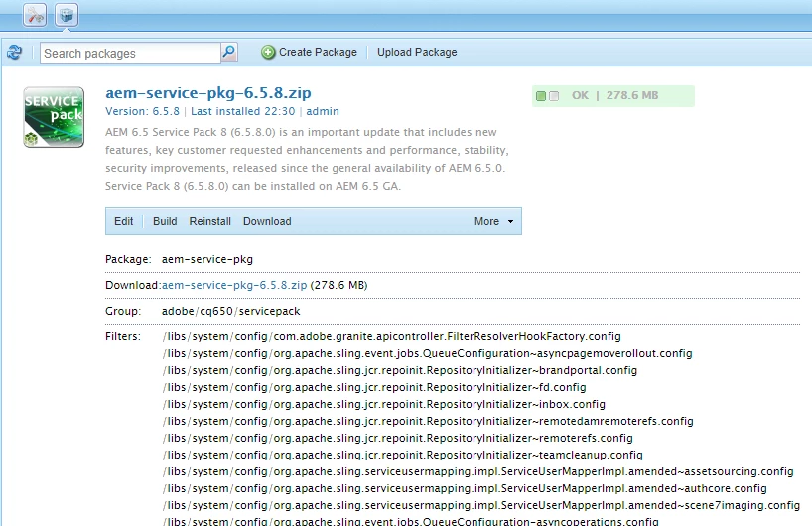Image resolution: width=812 pixels, height=526 pixels.
Task: Click the green plus Create Package icon
Action: pos(268,52)
